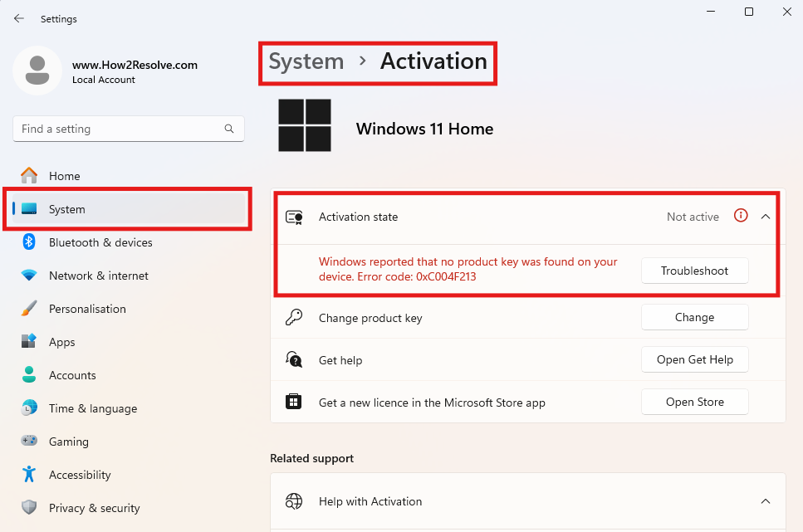Open Gaming settings

tap(128, 441)
